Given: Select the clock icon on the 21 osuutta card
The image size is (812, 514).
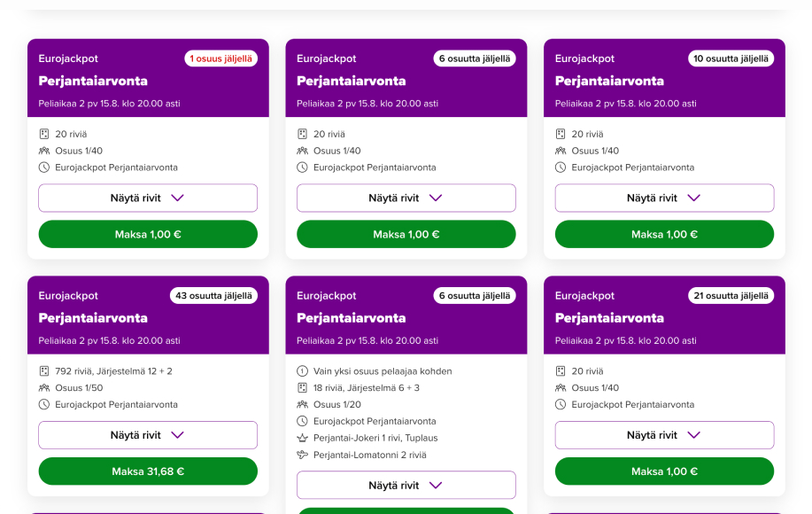Looking at the screenshot, I should click(x=561, y=403).
